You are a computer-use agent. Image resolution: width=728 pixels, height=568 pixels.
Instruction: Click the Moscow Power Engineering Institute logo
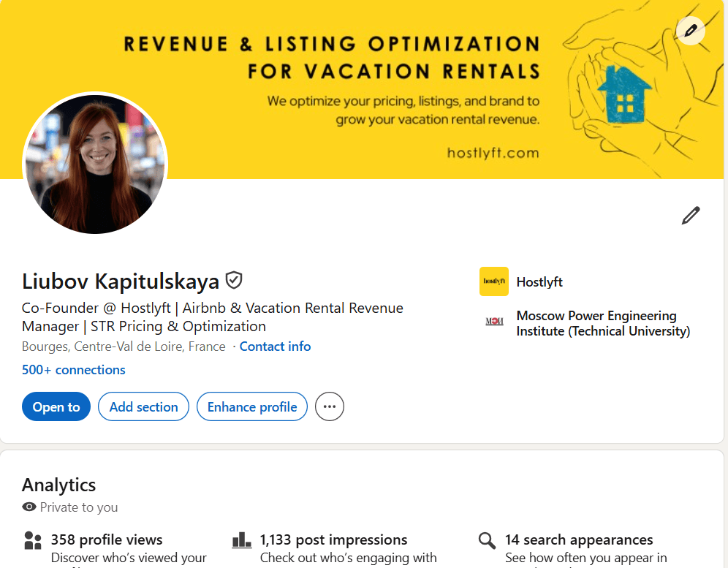[x=494, y=321]
